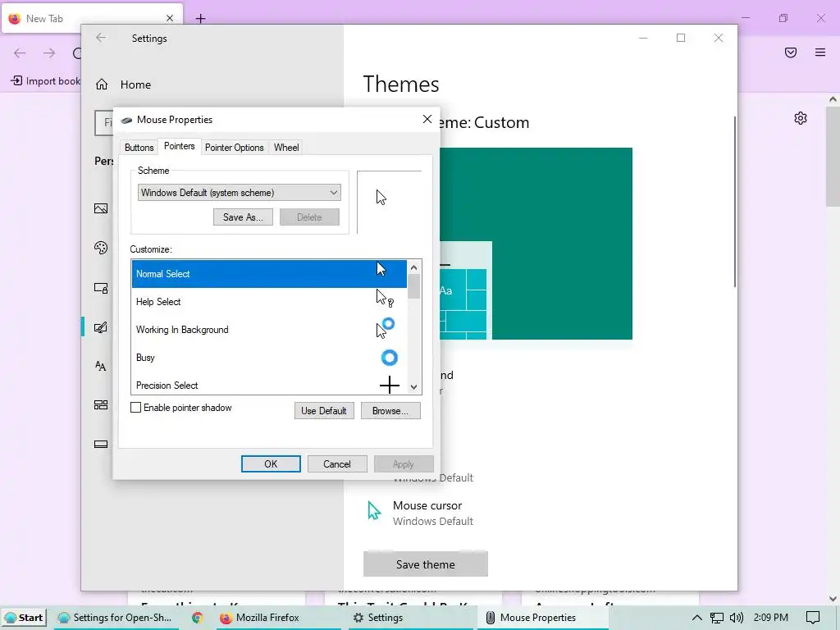Select Precision Select pointer row
The height and width of the screenshot is (630, 840).
click(269, 384)
